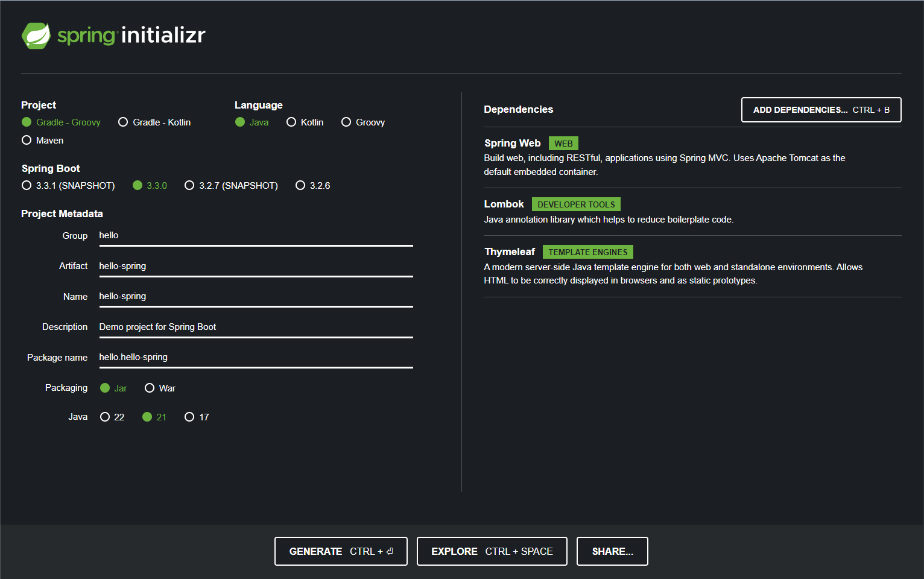Set Java version to 17
924x579 pixels.
click(197, 417)
